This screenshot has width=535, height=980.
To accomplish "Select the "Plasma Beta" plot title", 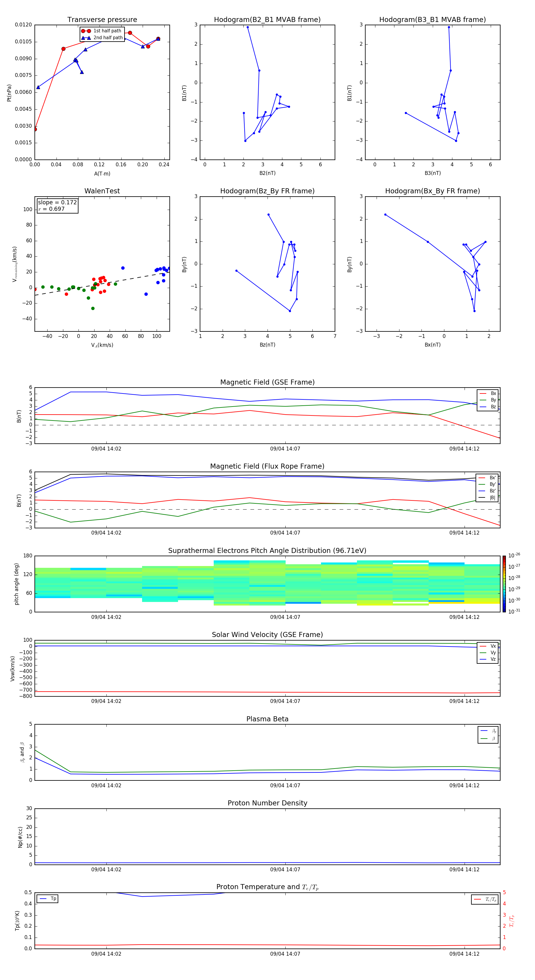I will coord(267,719).
